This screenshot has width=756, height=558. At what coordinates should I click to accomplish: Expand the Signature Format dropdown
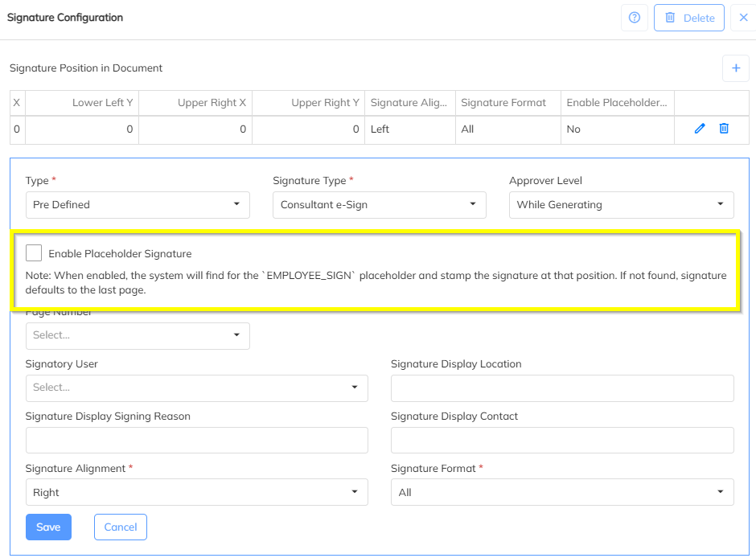point(562,492)
